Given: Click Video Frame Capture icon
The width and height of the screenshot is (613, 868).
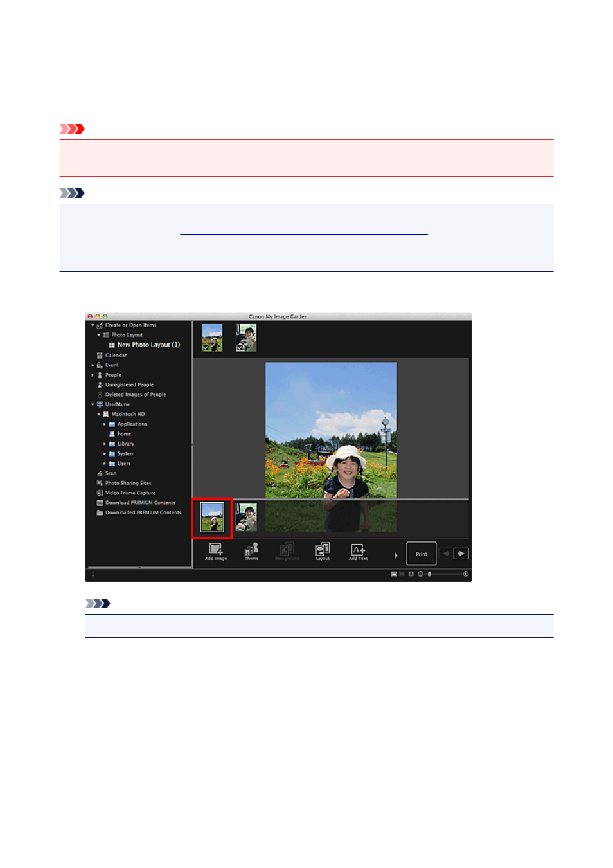Looking at the screenshot, I should [100, 493].
